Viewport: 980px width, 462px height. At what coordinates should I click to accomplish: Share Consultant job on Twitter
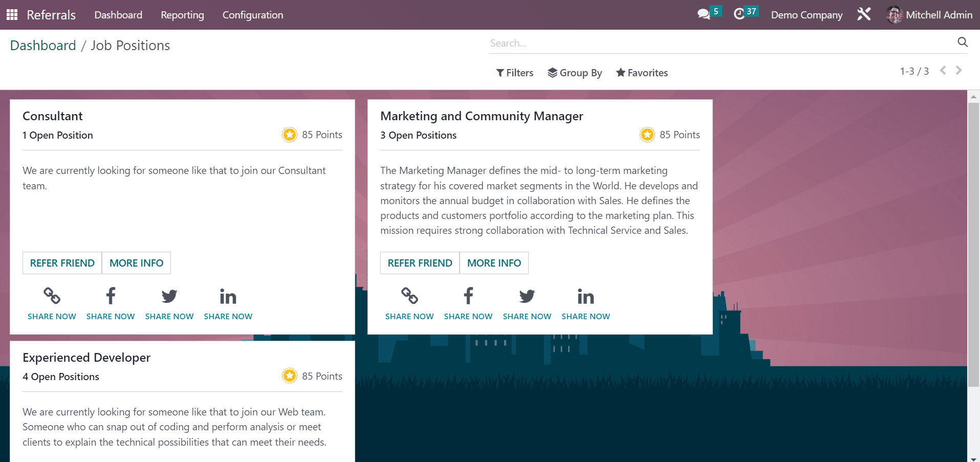point(169,296)
